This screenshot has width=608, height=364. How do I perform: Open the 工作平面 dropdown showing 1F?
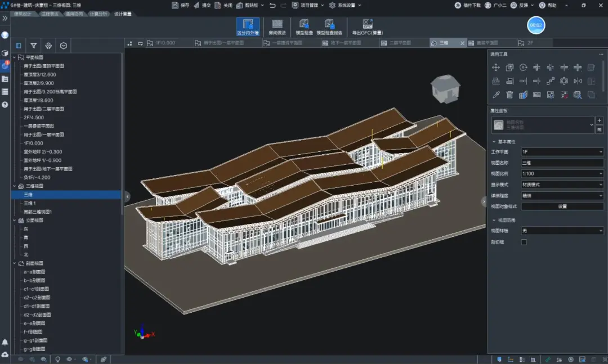562,152
